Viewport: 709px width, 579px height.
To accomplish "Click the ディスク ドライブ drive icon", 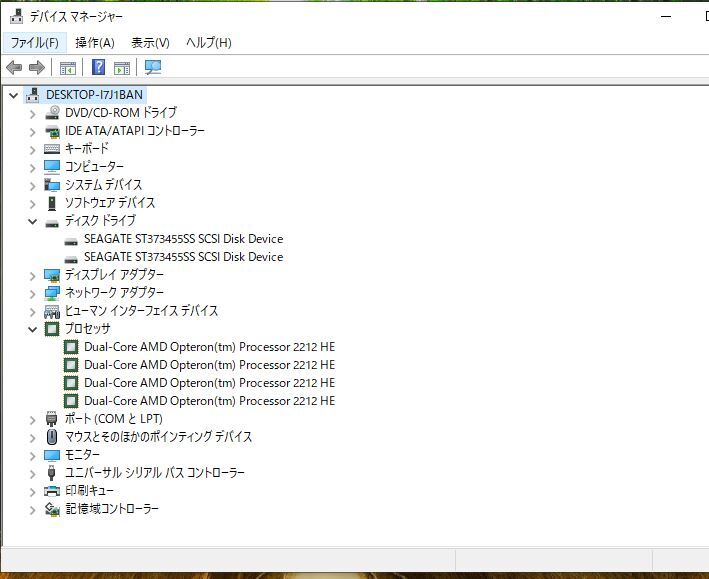I will [x=52, y=223].
